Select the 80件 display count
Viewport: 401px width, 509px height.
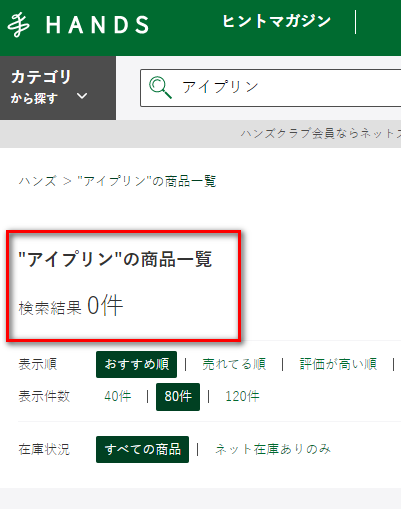pos(178,397)
